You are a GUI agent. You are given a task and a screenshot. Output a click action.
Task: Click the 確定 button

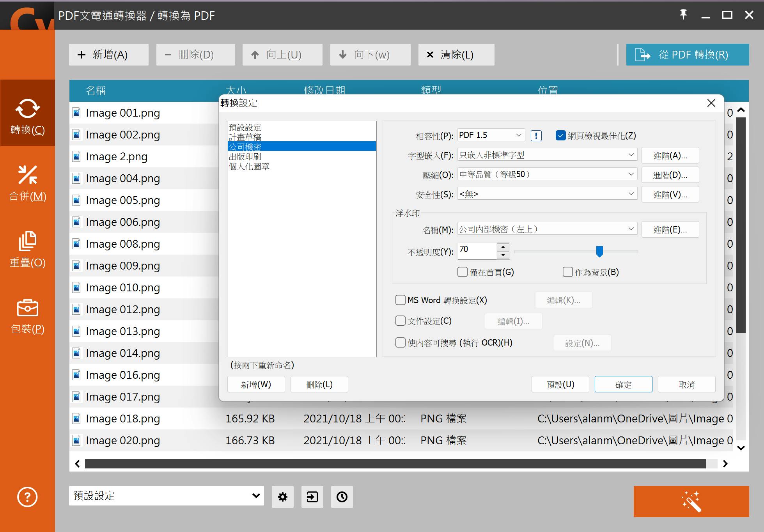tap(623, 385)
